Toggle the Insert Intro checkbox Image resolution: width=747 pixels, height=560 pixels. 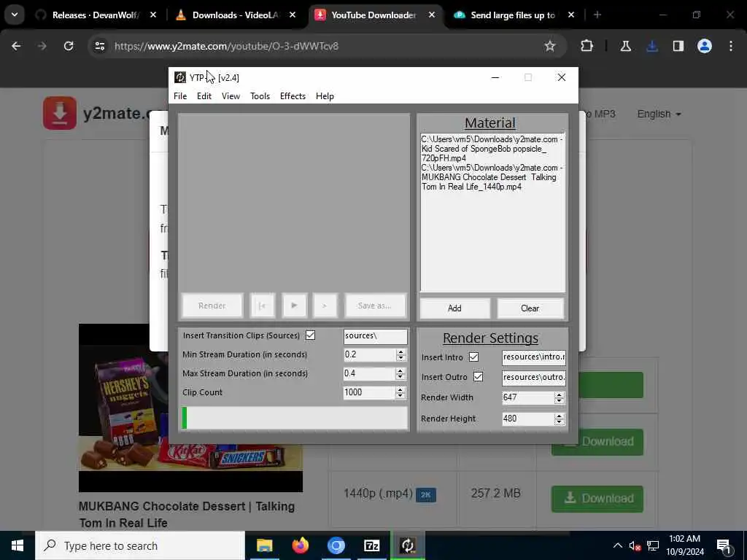(x=473, y=357)
